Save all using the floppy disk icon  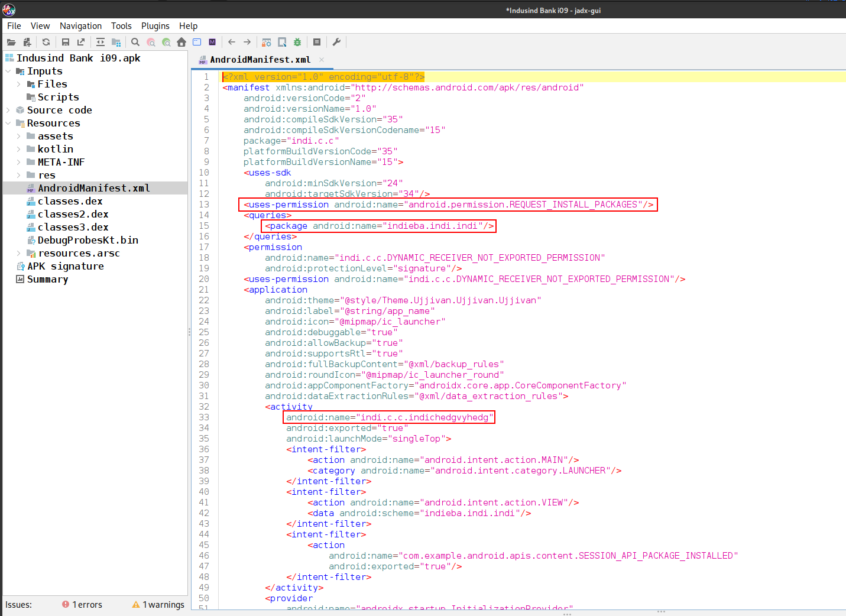point(66,42)
